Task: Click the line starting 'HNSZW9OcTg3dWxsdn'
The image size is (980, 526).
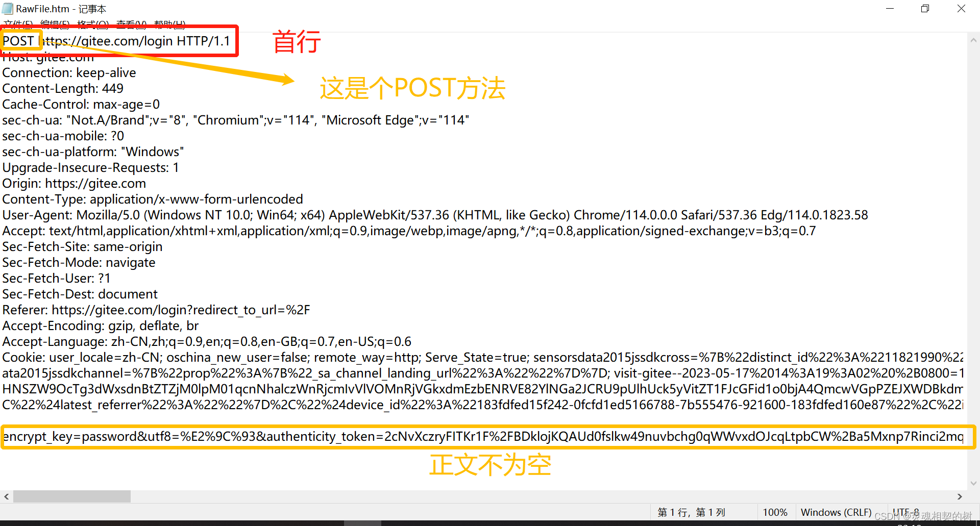Action: (483, 389)
